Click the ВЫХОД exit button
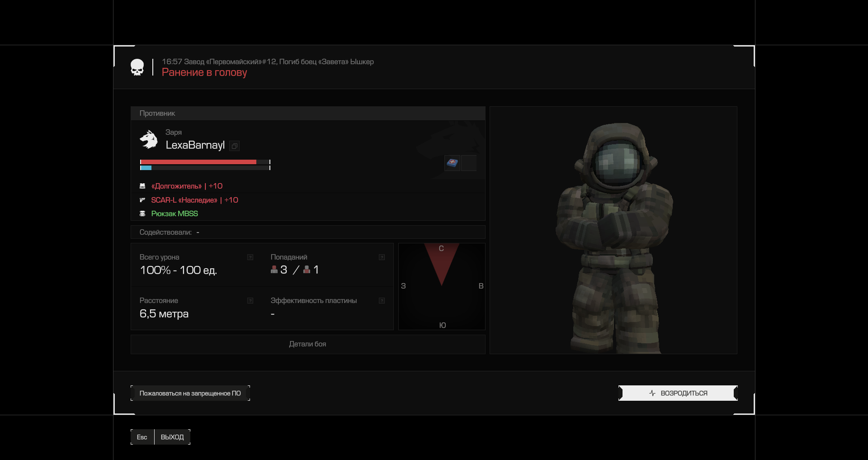 [172, 437]
